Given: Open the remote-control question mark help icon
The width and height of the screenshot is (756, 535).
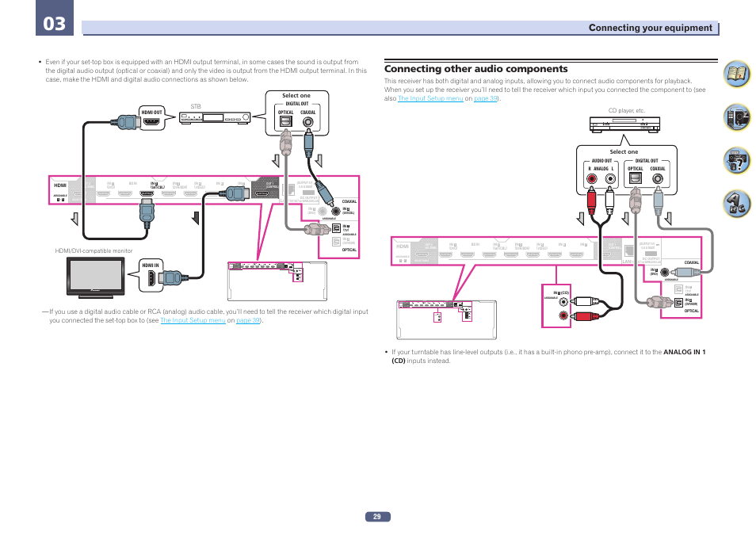Looking at the screenshot, I should [x=736, y=160].
